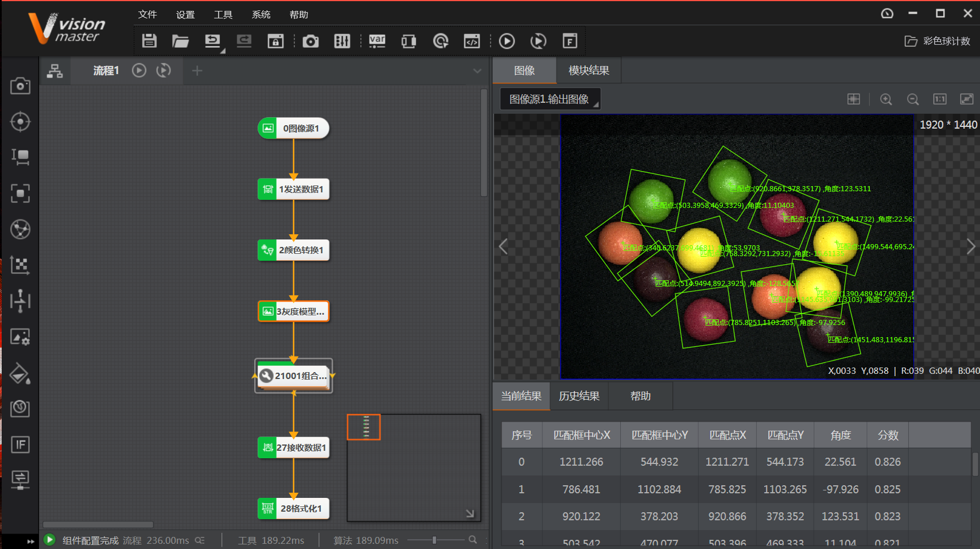The height and width of the screenshot is (549, 980).
Task: Click the script code toolbar icon
Action: point(472,41)
